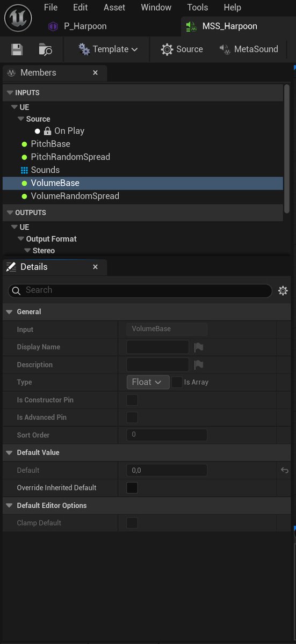The width and height of the screenshot is (296, 644).
Task: Click the Input name field VolumeBase
Action: [x=167, y=329]
